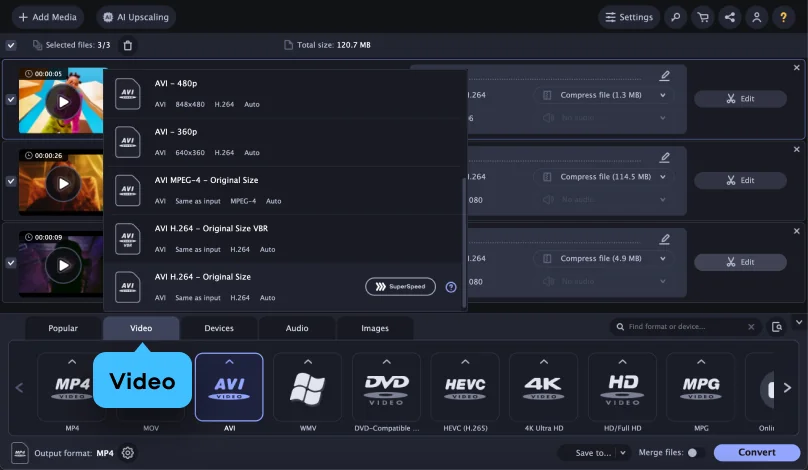
Task: Choose AVI H.264 – Original Size VBR preset
Action: click(x=283, y=239)
